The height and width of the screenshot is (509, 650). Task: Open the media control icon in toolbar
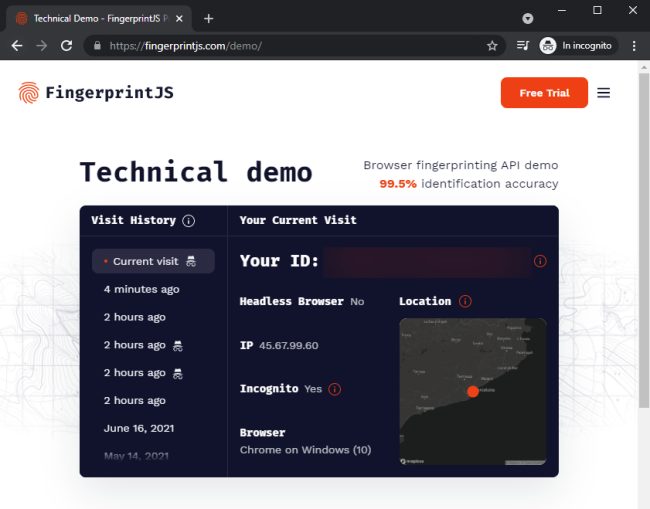click(523, 46)
